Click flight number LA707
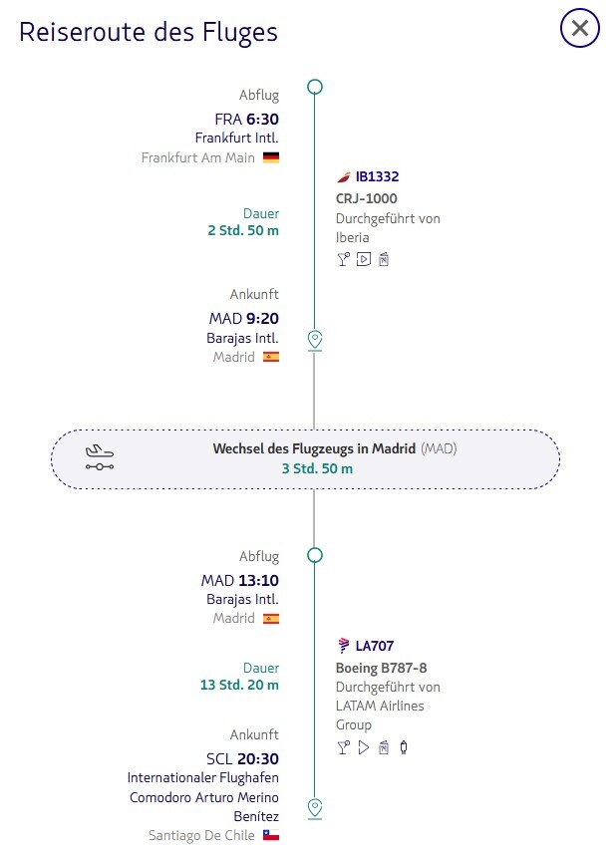This screenshot has height=856, width=616. pyautogui.click(x=374, y=646)
